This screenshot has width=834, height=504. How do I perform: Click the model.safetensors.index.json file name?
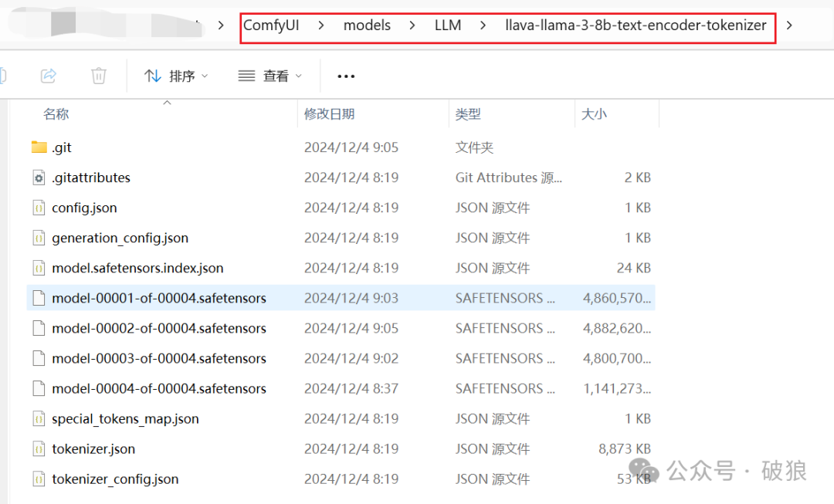coord(137,268)
